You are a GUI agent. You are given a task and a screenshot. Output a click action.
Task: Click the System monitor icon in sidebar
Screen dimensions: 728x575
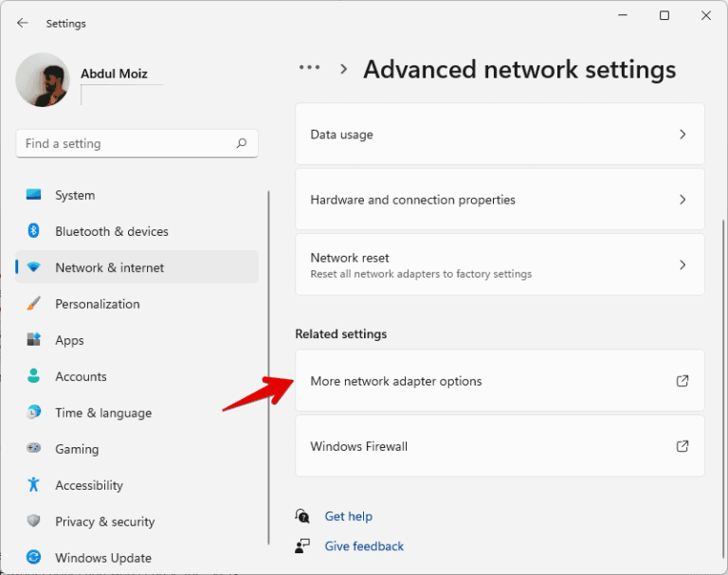(x=34, y=195)
